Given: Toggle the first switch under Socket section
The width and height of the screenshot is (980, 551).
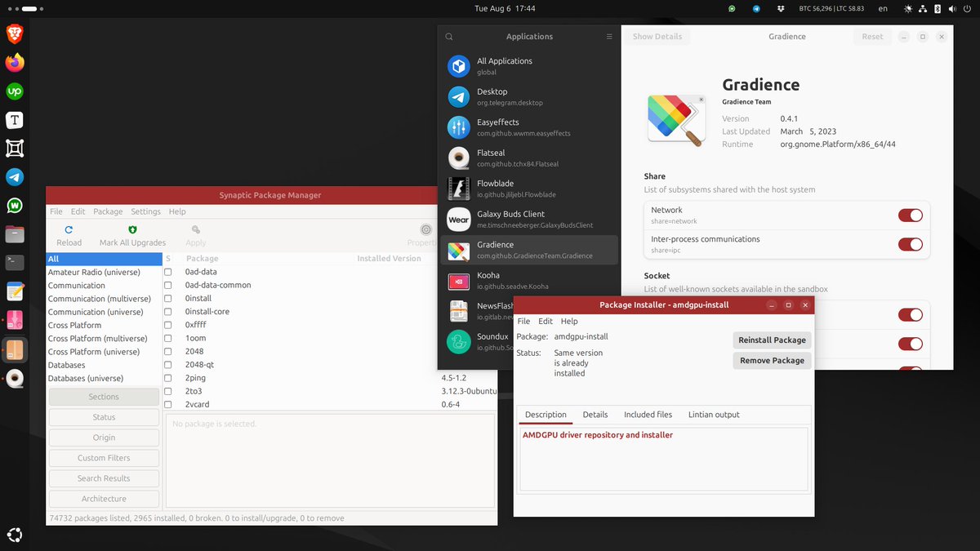Looking at the screenshot, I should click(x=911, y=315).
